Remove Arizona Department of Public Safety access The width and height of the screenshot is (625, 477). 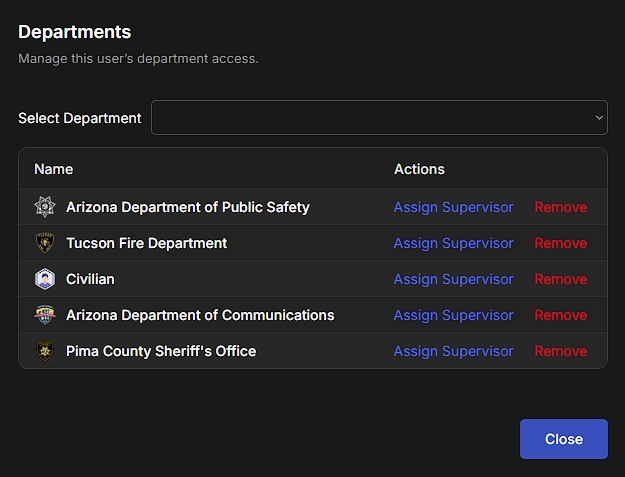[x=560, y=207]
